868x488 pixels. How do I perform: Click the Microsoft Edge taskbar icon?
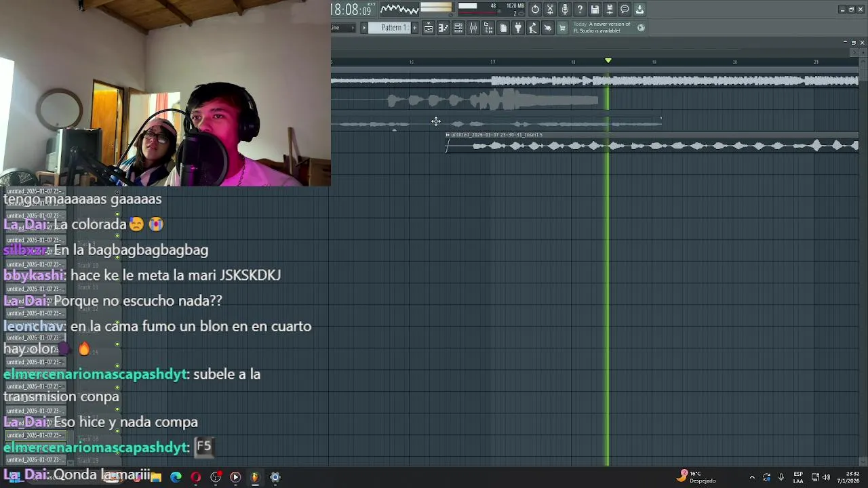(x=176, y=477)
